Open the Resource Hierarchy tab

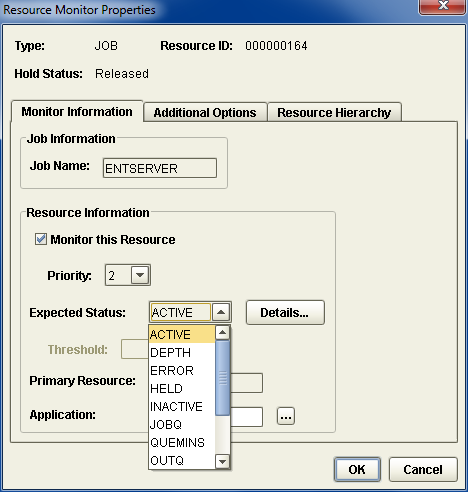click(334, 113)
